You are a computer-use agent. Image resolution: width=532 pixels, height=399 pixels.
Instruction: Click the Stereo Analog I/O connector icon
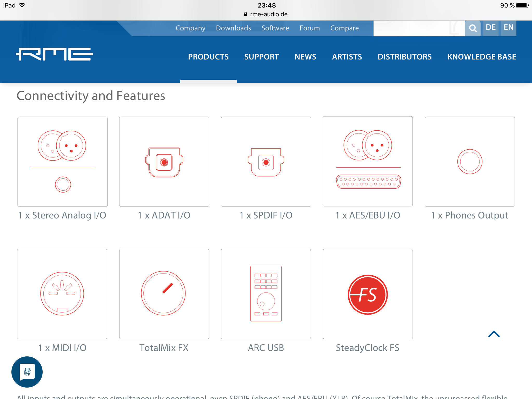click(63, 161)
